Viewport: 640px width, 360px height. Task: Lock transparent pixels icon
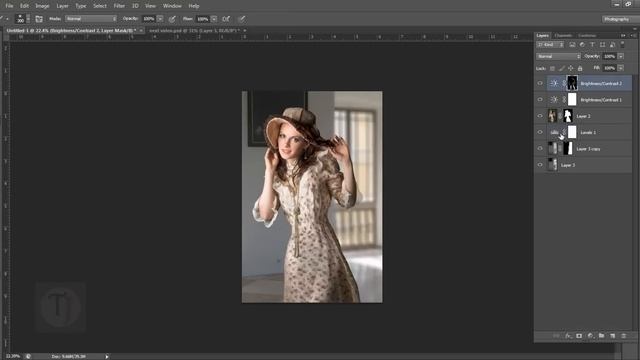[552, 68]
